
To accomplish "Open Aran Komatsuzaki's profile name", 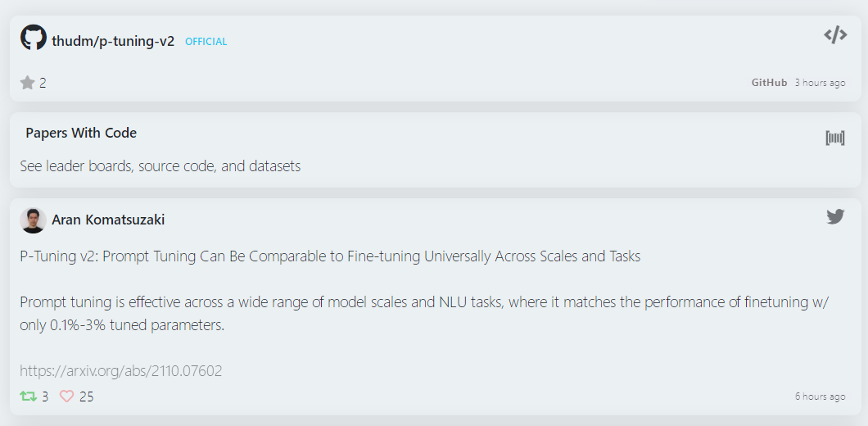I will [108, 220].
